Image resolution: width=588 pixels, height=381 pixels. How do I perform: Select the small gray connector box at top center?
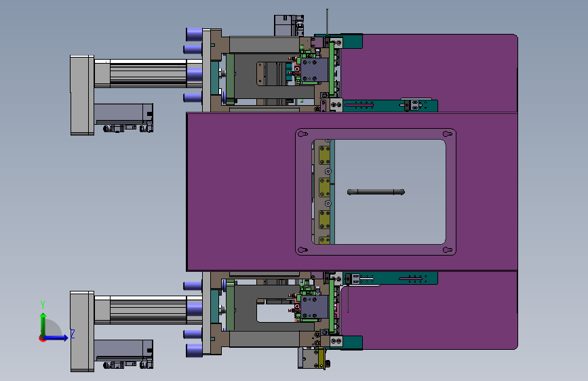tap(288, 25)
